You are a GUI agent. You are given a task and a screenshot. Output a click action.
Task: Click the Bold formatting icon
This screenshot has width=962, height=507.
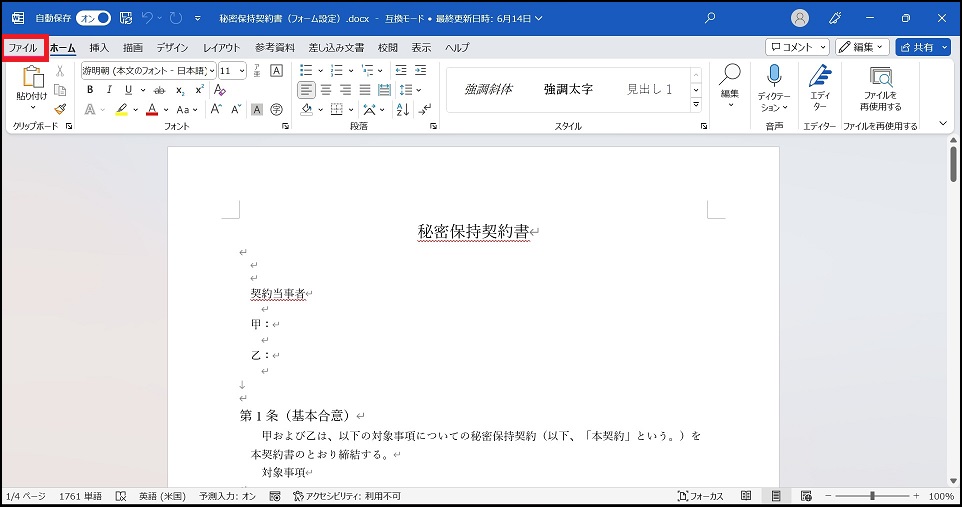point(90,90)
